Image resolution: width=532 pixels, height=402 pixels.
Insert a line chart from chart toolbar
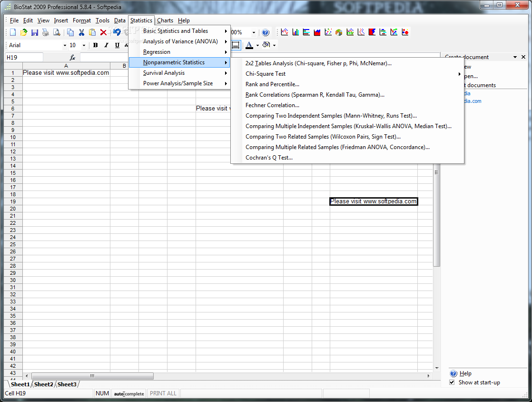(285, 32)
